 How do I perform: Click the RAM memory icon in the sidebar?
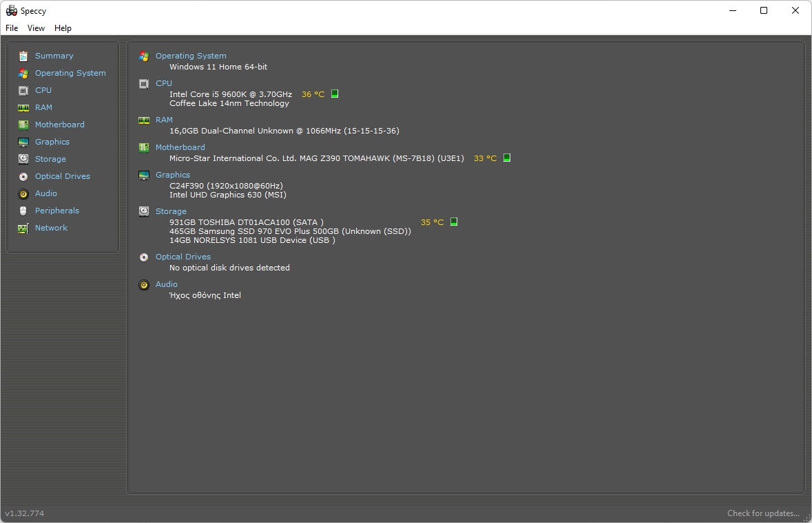23,107
